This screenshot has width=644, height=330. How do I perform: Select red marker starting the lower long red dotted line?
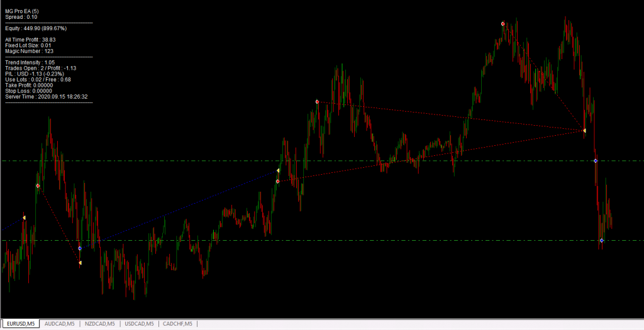(x=277, y=182)
